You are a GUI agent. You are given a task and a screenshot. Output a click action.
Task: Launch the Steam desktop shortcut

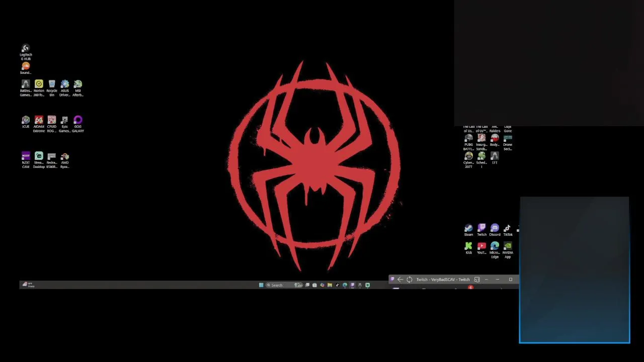point(468,230)
